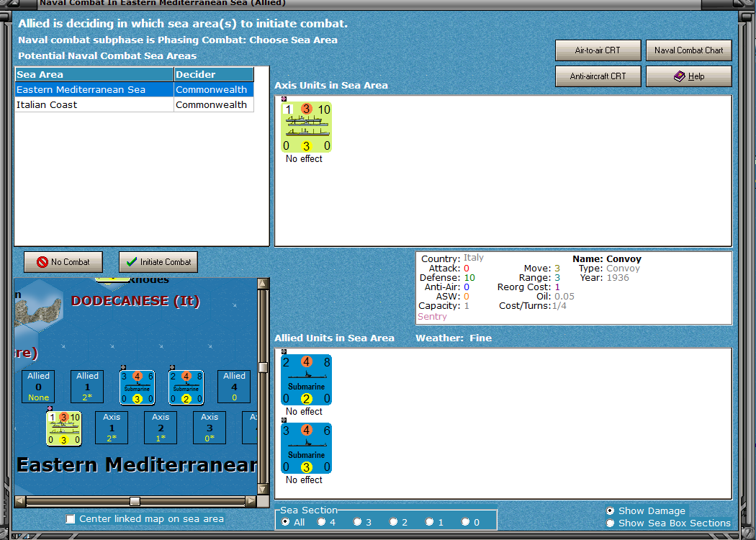Click Allied sea box 4 marker
The height and width of the screenshot is (540, 756).
[x=234, y=386]
